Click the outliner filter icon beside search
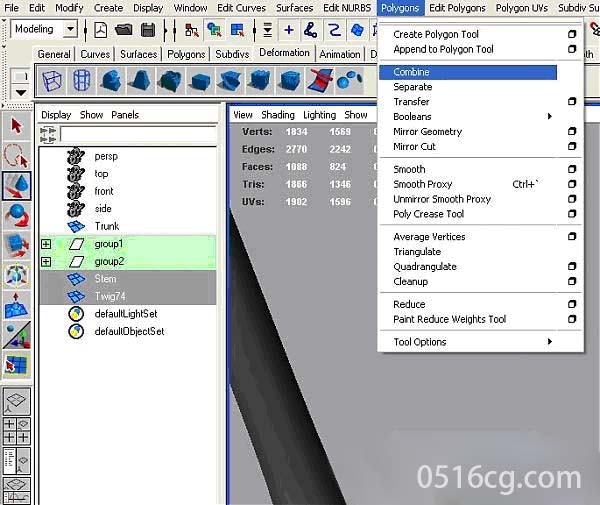This screenshot has width=600, height=505. (48, 135)
